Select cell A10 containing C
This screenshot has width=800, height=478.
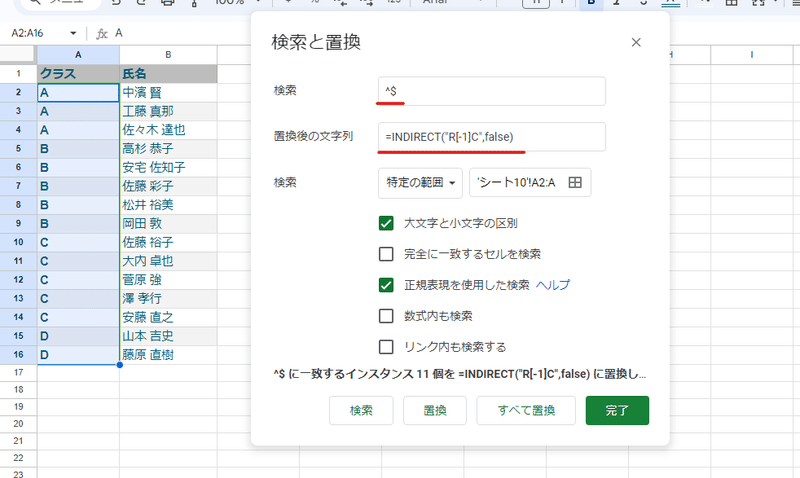(x=78, y=242)
